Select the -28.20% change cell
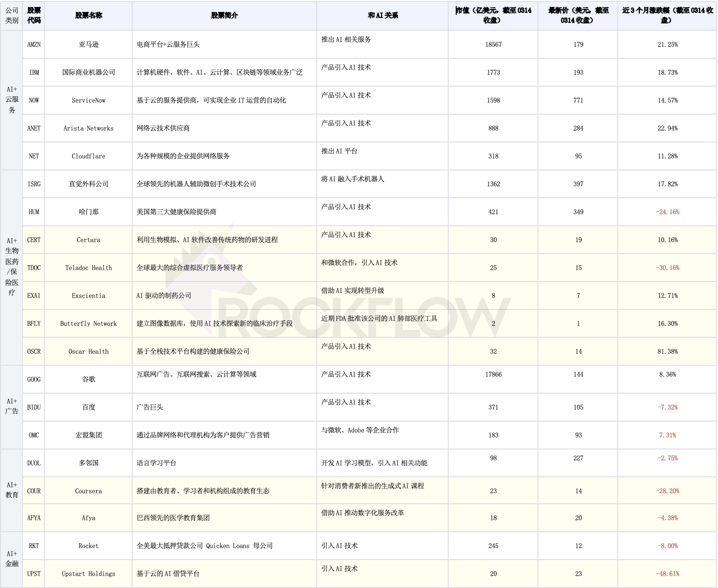 pos(667,491)
